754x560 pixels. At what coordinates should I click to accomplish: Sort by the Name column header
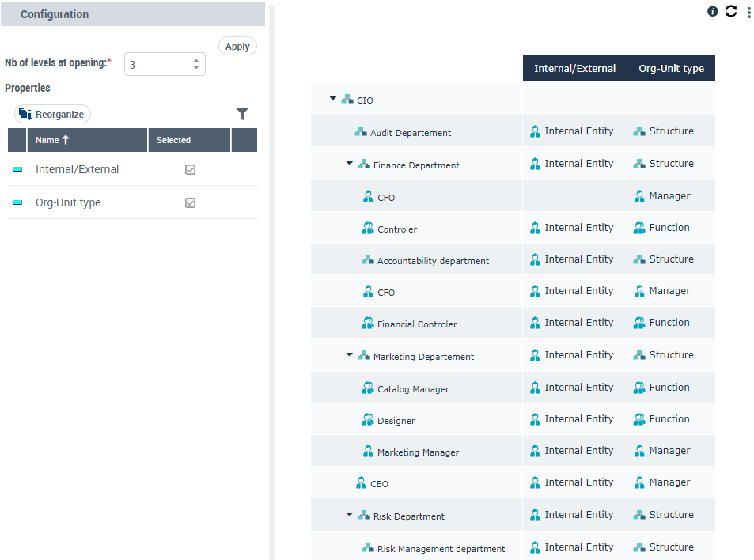coord(52,140)
